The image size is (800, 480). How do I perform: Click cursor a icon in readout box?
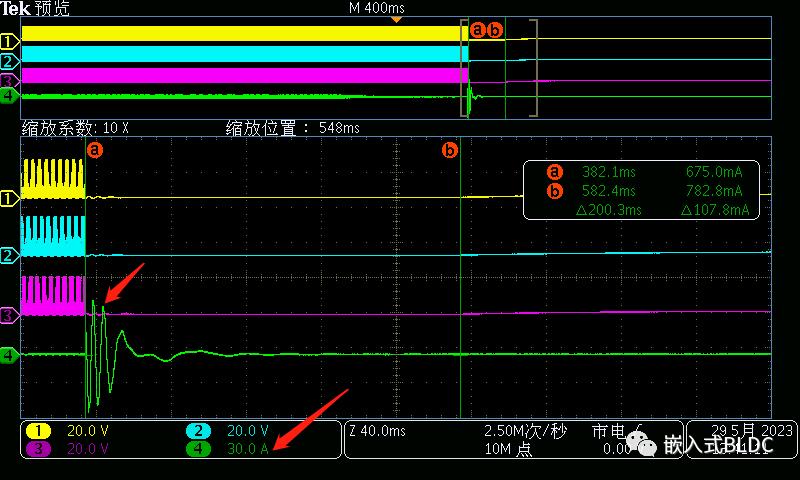[x=555, y=172]
